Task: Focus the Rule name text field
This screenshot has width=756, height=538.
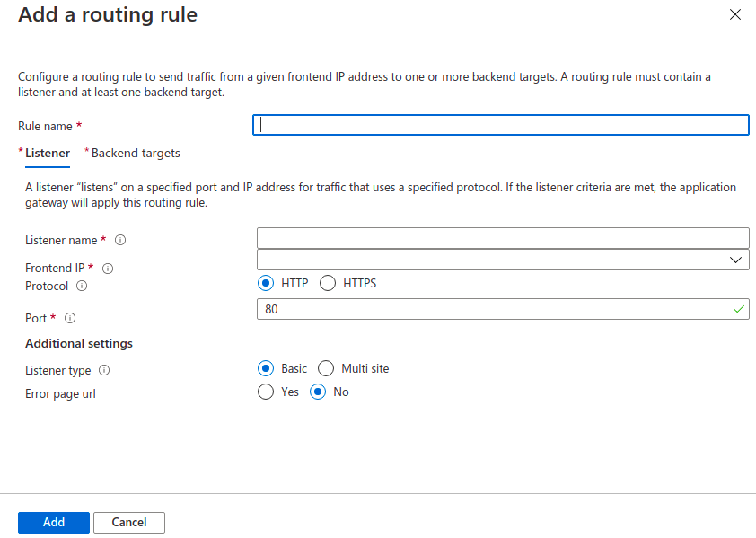Action: tap(501, 125)
